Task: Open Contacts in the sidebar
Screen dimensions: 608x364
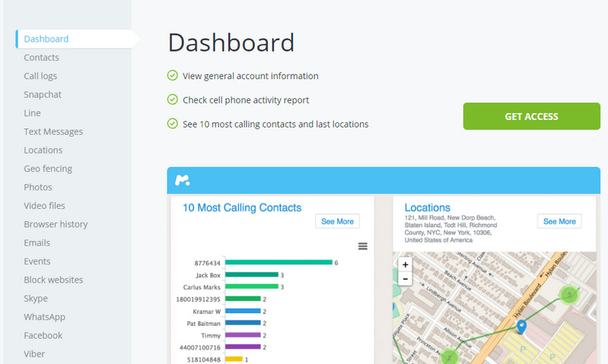Action: [x=42, y=57]
